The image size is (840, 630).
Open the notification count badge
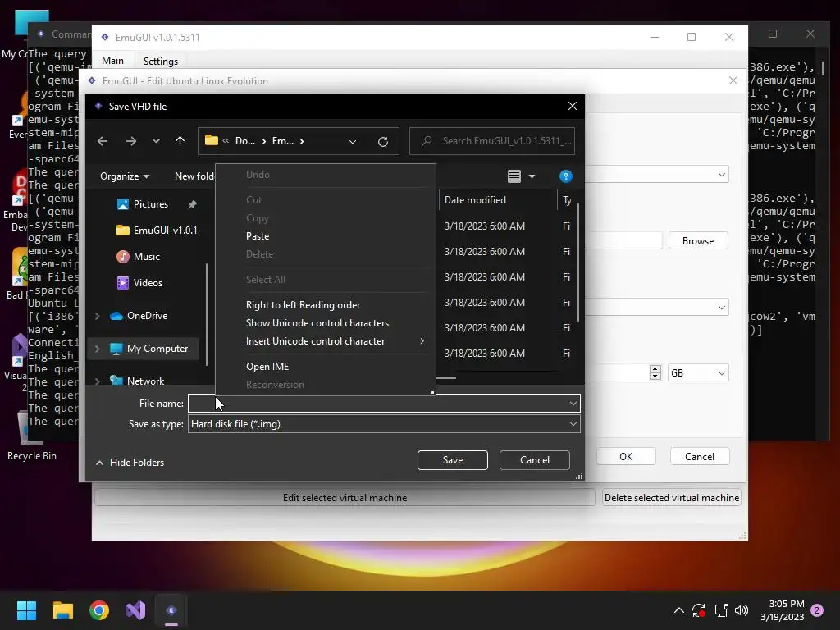817,610
